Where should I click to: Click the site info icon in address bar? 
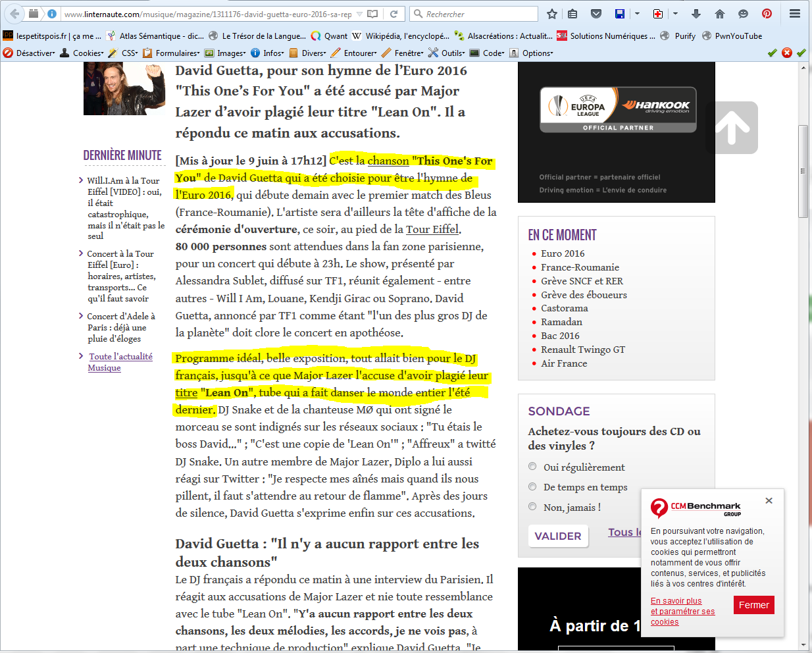point(52,14)
